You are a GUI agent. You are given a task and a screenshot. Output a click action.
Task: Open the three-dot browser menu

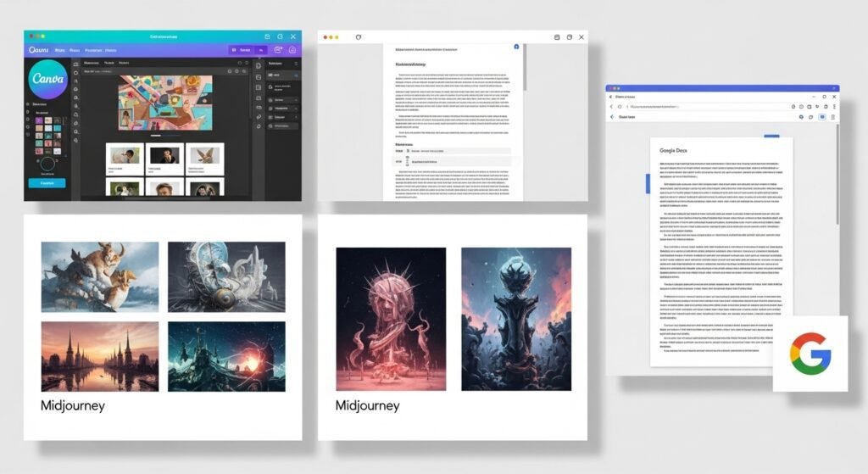(x=832, y=106)
